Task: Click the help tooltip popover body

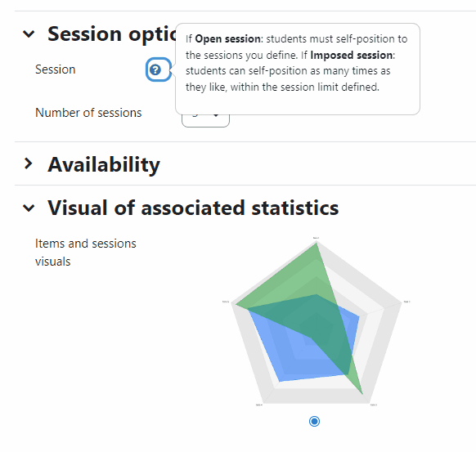Action: [298, 69]
